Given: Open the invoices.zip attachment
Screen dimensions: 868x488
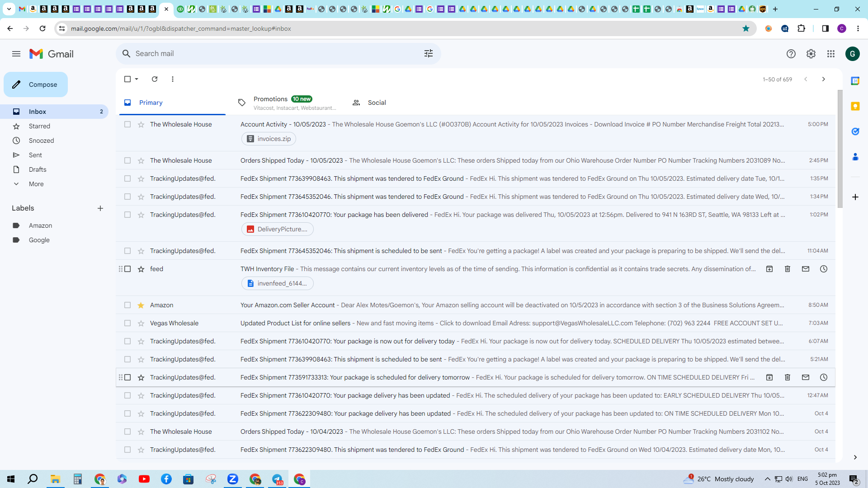Looking at the screenshot, I should coord(269,139).
